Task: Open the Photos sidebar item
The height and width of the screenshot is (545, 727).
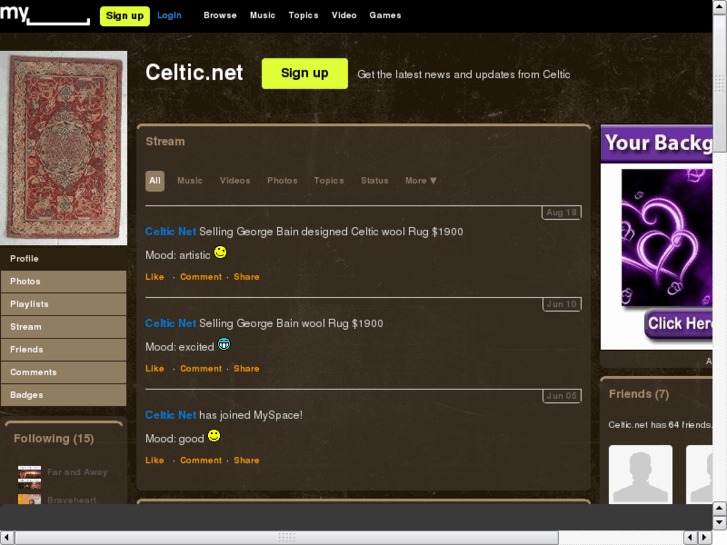Action: pyautogui.click(x=64, y=282)
